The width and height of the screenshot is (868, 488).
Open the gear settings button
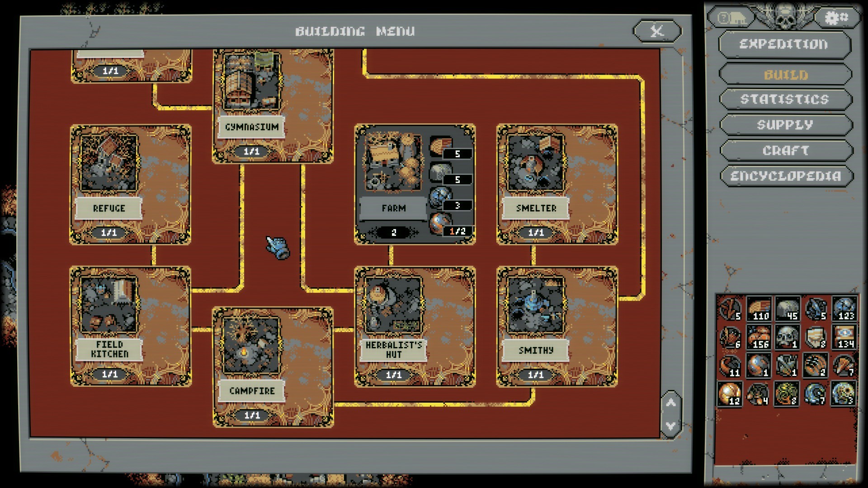tap(836, 18)
